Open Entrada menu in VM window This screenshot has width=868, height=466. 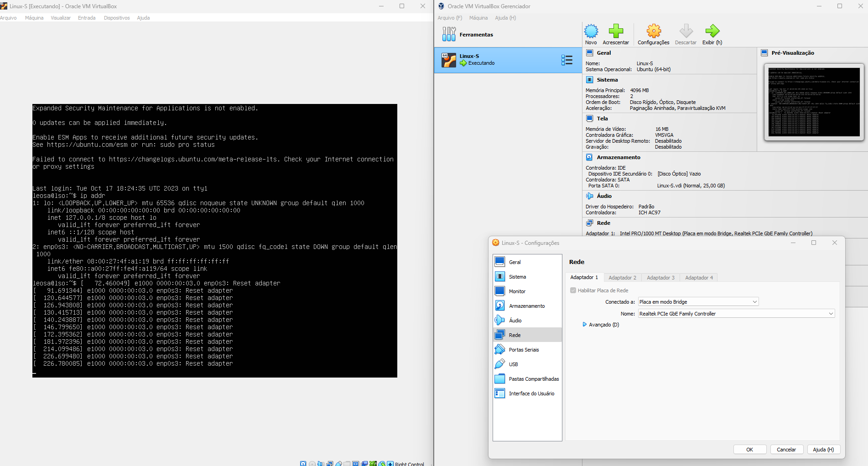tap(87, 18)
